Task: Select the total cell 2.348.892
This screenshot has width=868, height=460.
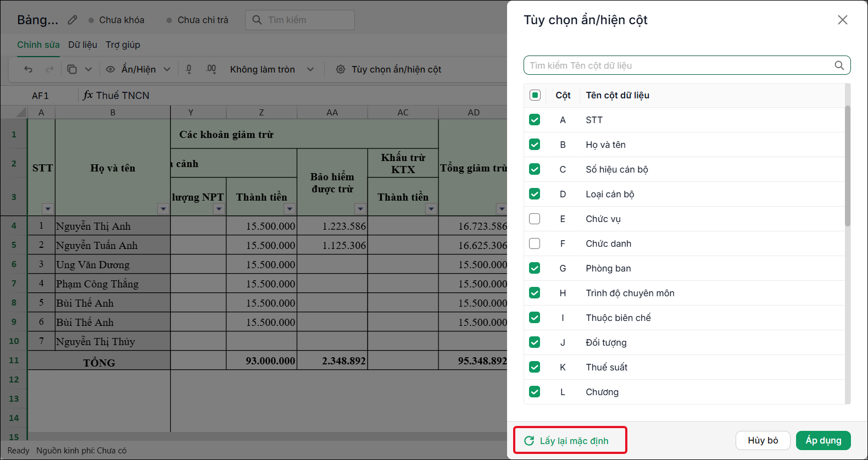Action: (332, 361)
